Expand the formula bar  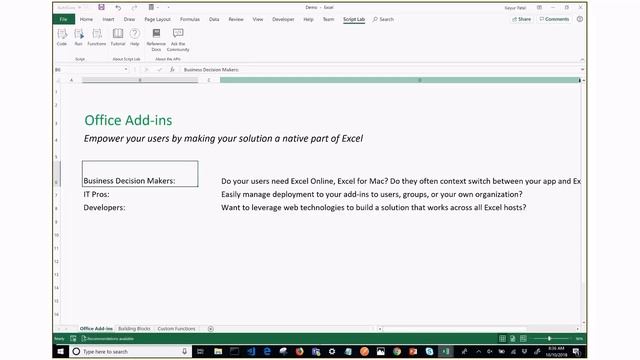[x=582, y=70]
